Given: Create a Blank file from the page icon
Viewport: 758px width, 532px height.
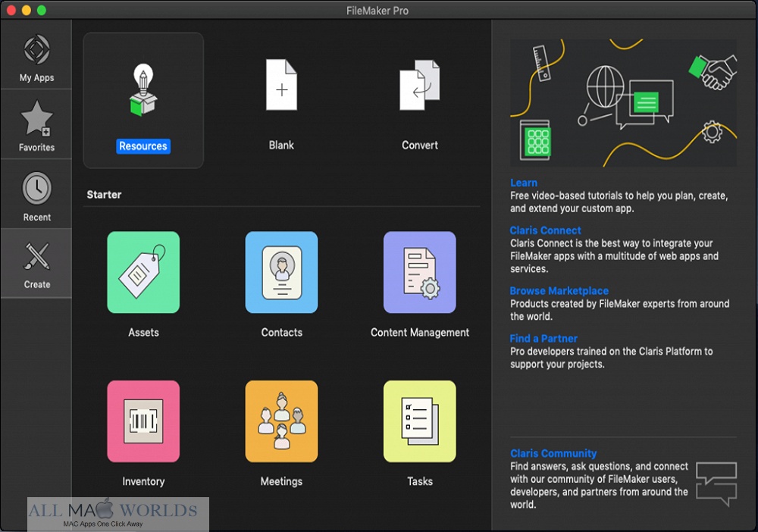Looking at the screenshot, I should [281, 85].
